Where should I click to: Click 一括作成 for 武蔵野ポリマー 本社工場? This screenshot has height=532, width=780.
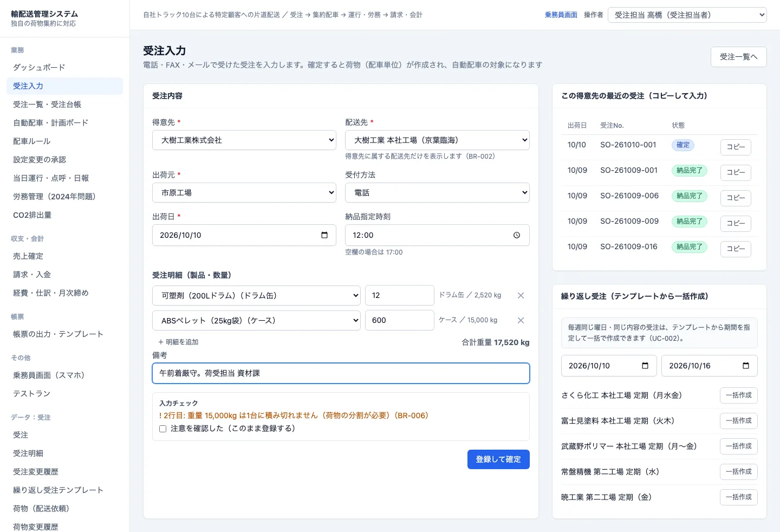click(738, 446)
